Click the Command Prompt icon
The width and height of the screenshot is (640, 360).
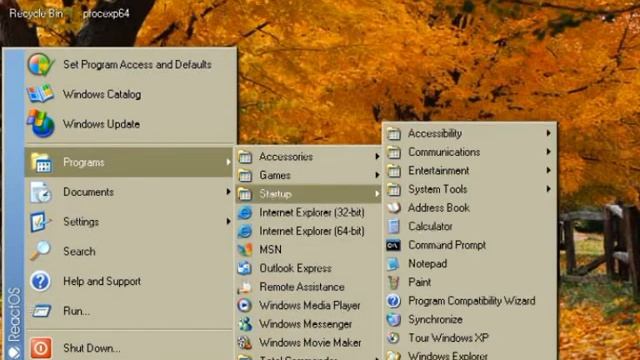[x=393, y=245]
